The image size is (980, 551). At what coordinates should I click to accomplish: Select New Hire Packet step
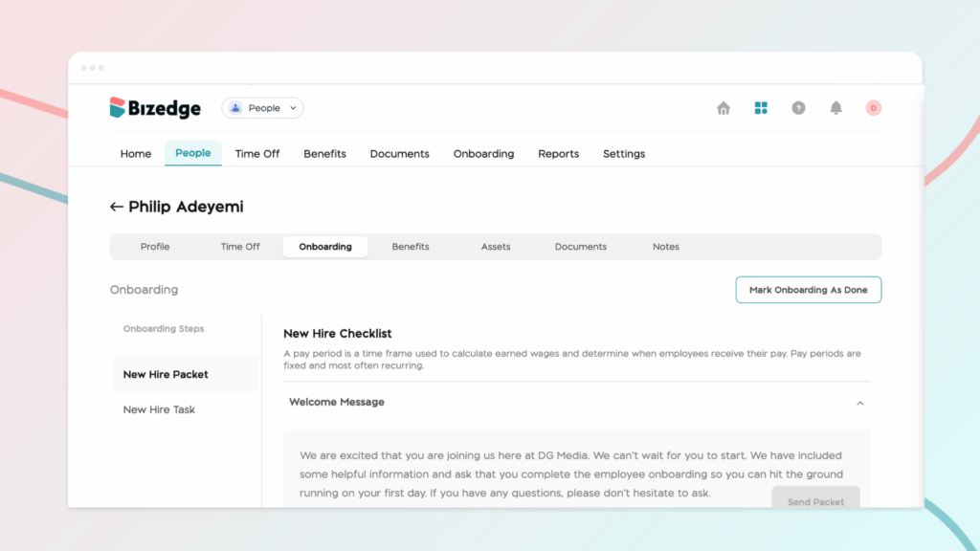click(166, 374)
